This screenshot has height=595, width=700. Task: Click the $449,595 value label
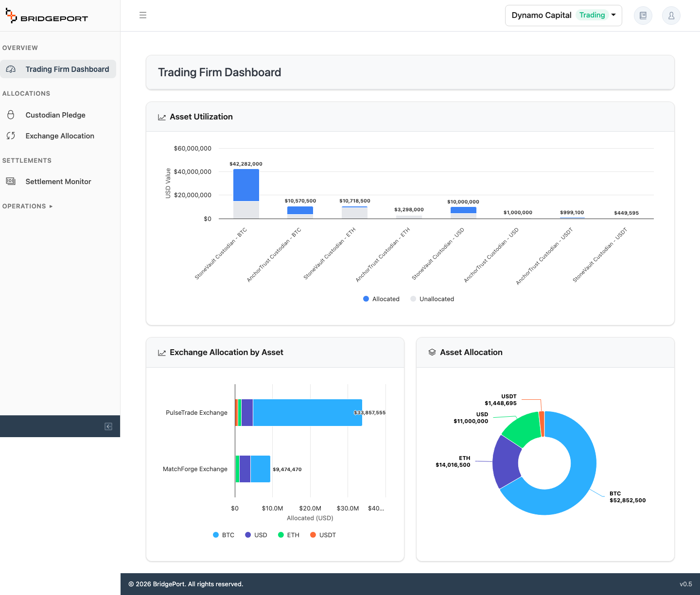point(627,213)
